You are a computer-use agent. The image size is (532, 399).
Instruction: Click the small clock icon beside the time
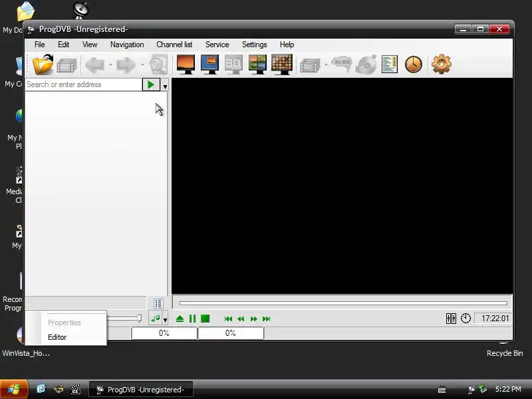point(465,319)
